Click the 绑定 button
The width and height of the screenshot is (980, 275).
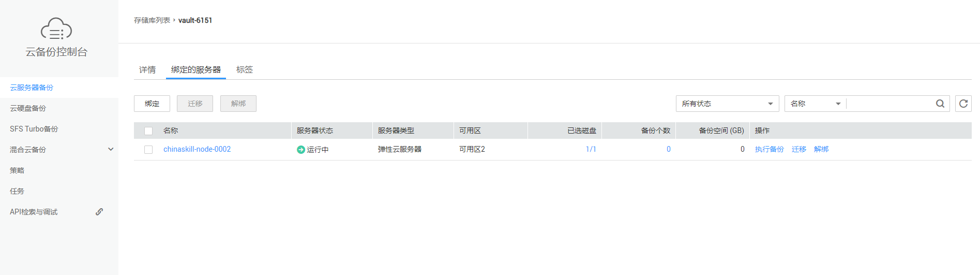coord(152,104)
